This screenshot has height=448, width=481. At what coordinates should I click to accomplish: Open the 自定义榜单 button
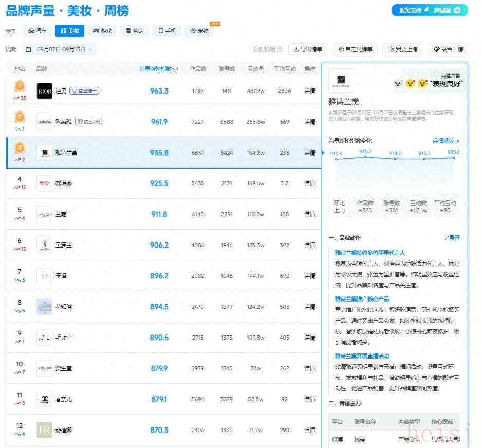point(355,49)
